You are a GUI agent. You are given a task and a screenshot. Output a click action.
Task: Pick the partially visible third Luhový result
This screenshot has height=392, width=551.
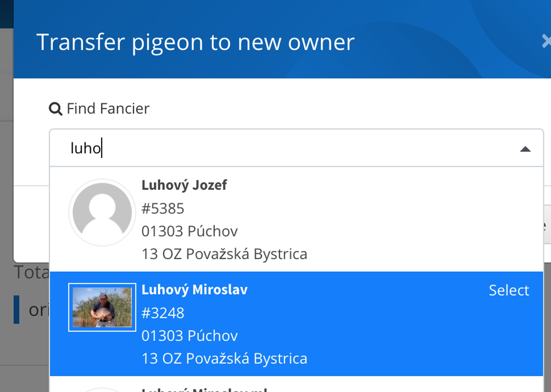(x=296, y=384)
